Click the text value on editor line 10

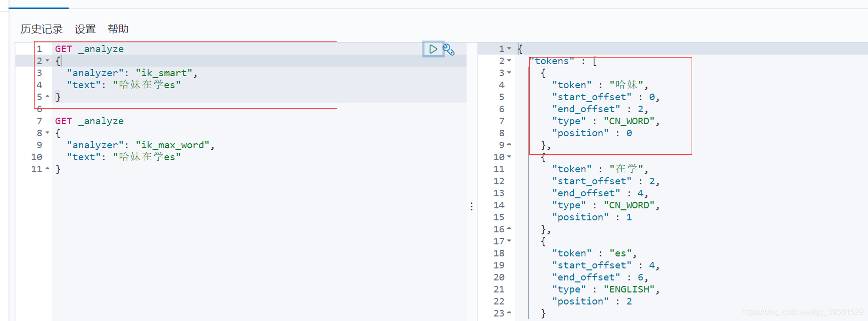click(x=147, y=157)
